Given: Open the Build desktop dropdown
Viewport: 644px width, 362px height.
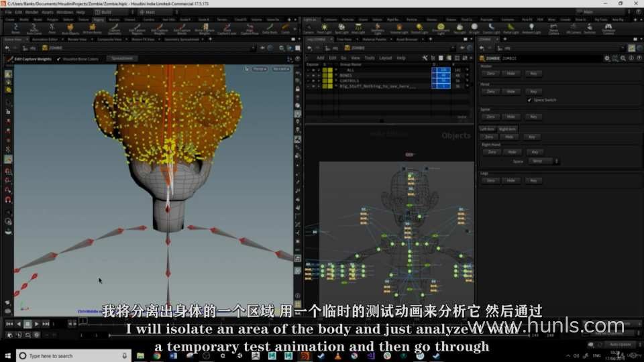Looking at the screenshot, I should [x=115, y=12].
